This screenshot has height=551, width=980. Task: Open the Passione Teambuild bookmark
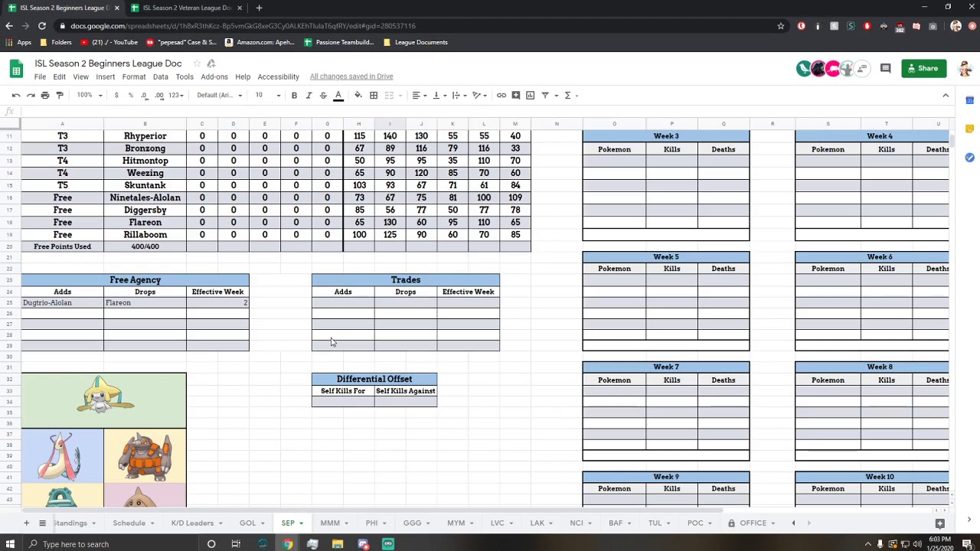click(x=339, y=42)
